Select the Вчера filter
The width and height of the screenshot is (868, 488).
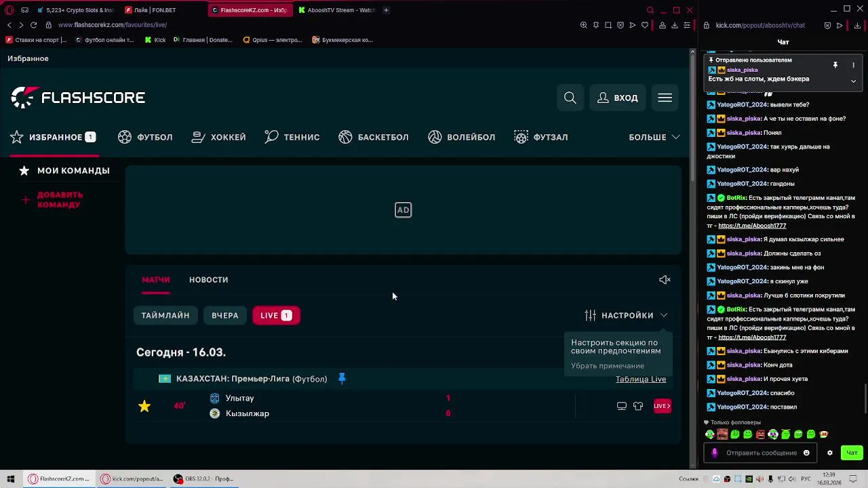point(224,315)
